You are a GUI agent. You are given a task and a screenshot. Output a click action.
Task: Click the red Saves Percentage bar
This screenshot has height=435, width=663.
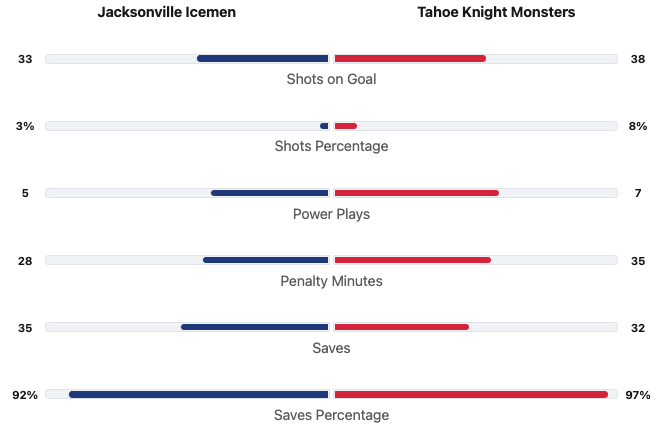pos(471,395)
